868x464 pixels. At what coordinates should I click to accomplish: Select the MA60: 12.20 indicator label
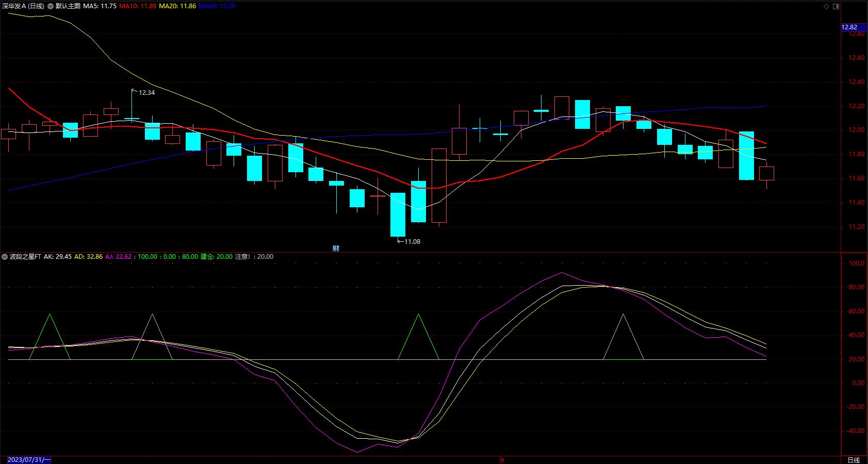(x=217, y=6)
